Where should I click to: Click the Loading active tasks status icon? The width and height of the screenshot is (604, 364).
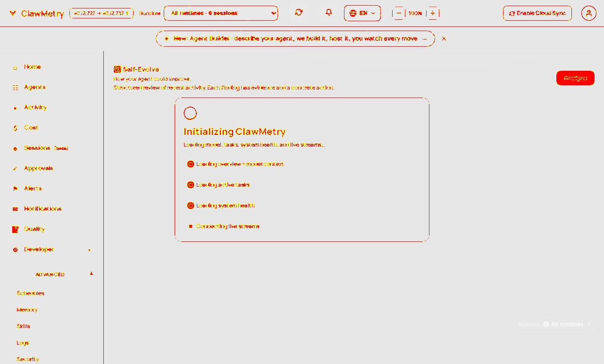pyautogui.click(x=191, y=185)
